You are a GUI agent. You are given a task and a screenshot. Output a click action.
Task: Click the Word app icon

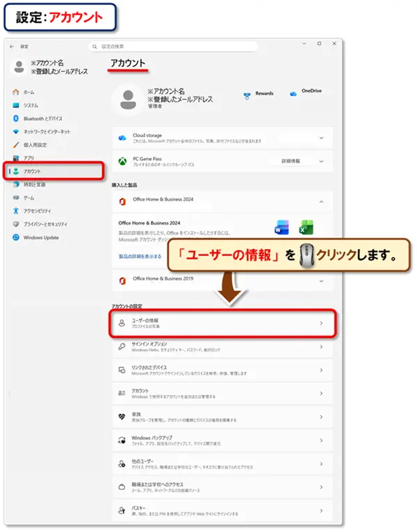tap(281, 227)
